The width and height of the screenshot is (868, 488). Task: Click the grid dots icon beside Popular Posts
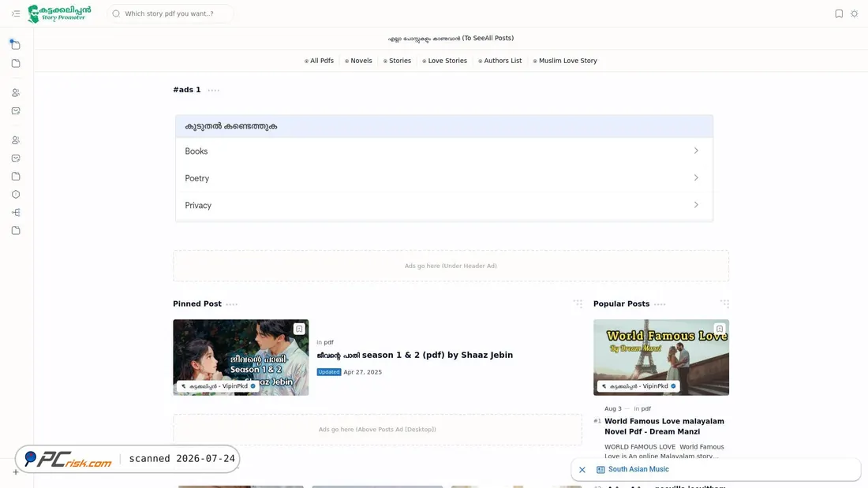point(724,304)
